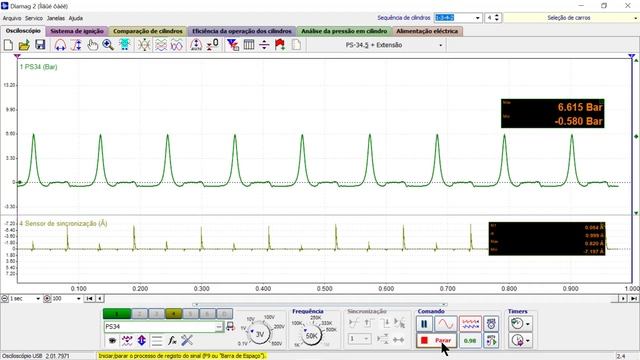
Task: Toggle the last gray channel button
Action: click(x=224, y=313)
